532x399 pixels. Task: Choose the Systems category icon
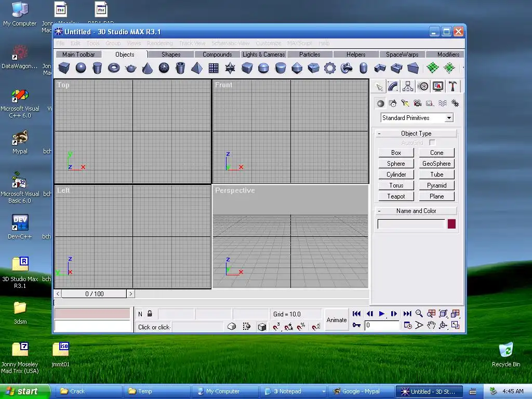455,103
